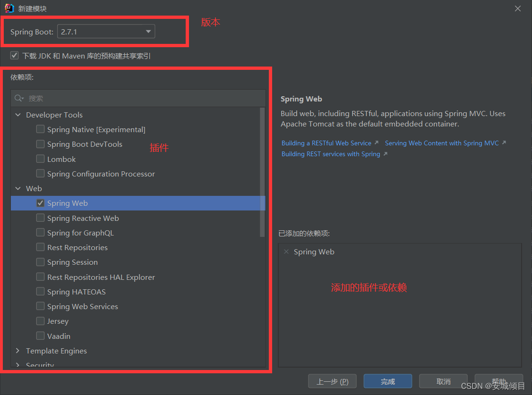The width and height of the screenshot is (532, 395).
Task: Check Spring Web Services
Action: (40, 306)
